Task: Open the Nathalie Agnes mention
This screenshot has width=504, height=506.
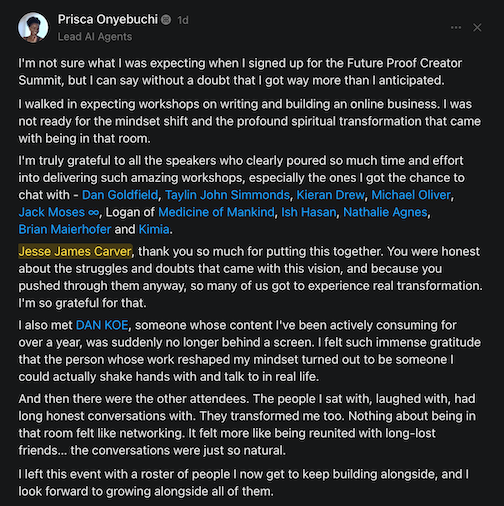Action: pyautogui.click(x=385, y=212)
